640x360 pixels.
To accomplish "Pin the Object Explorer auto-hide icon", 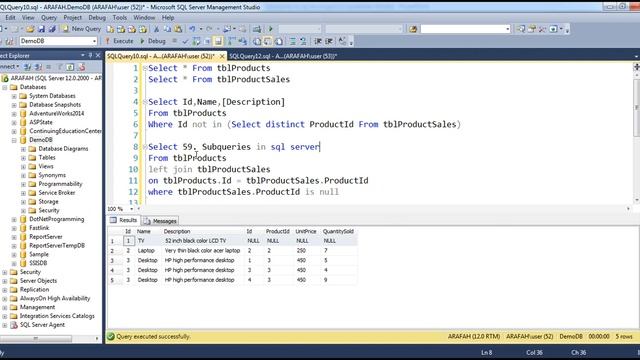I will (x=91, y=55).
